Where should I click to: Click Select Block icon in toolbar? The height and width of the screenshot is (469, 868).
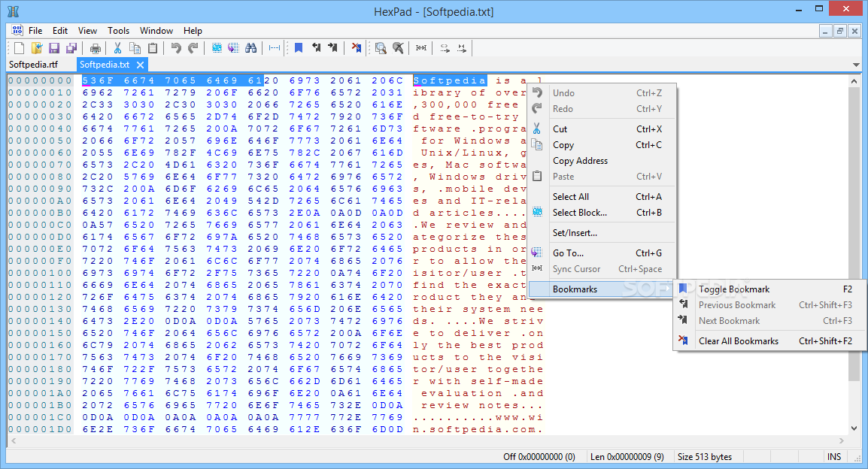(x=217, y=48)
